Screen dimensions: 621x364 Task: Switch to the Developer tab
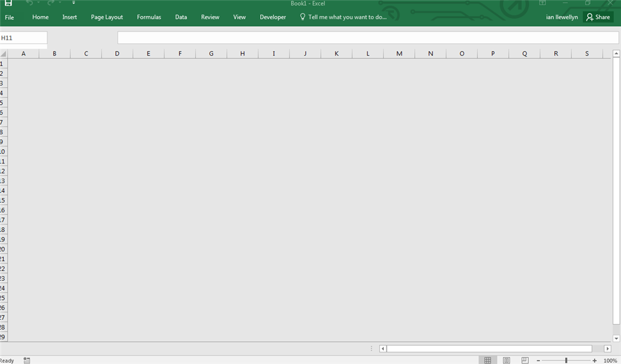click(272, 17)
